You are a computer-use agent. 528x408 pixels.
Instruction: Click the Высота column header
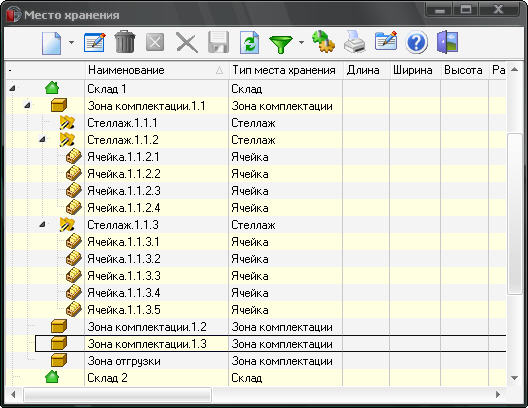tap(465, 70)
